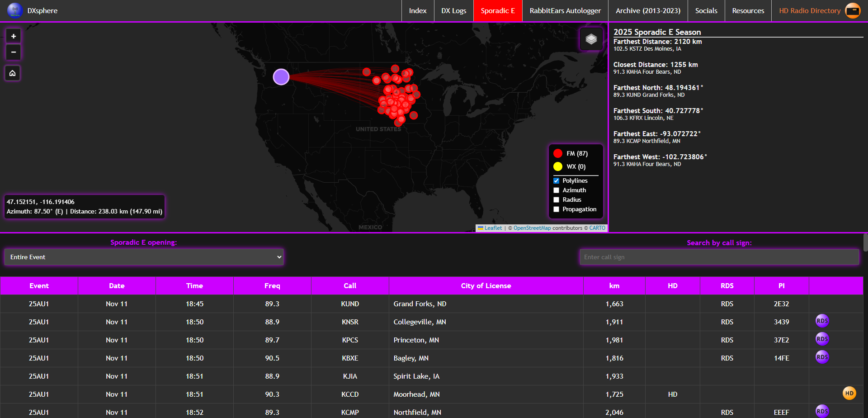Zoom out on the map
This screenshot has width=868, height=418.
coord(13,52)
